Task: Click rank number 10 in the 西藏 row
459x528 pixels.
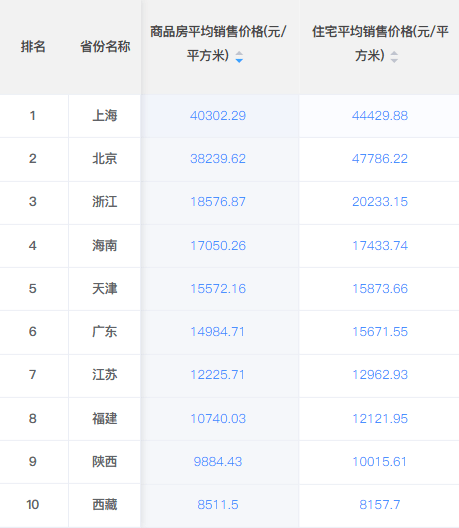Action: 33,505
